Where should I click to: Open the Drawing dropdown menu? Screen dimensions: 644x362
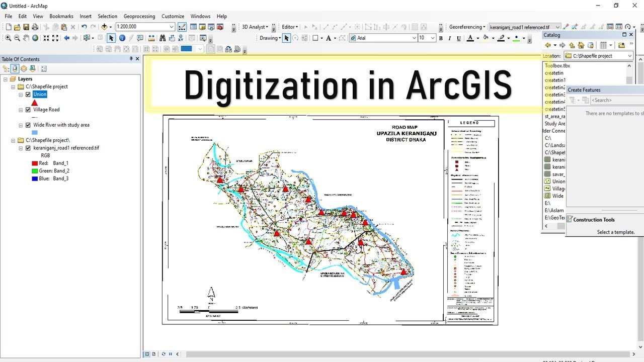click(271, 38)
